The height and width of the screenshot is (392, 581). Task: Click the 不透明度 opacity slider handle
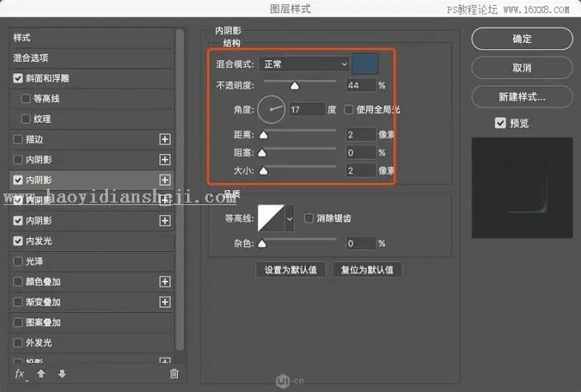(x=294, y=86)
